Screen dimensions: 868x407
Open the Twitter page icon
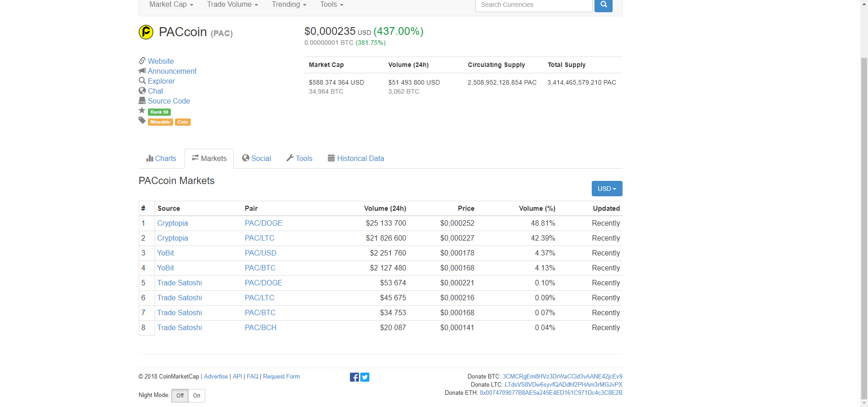tap(365, 377)
